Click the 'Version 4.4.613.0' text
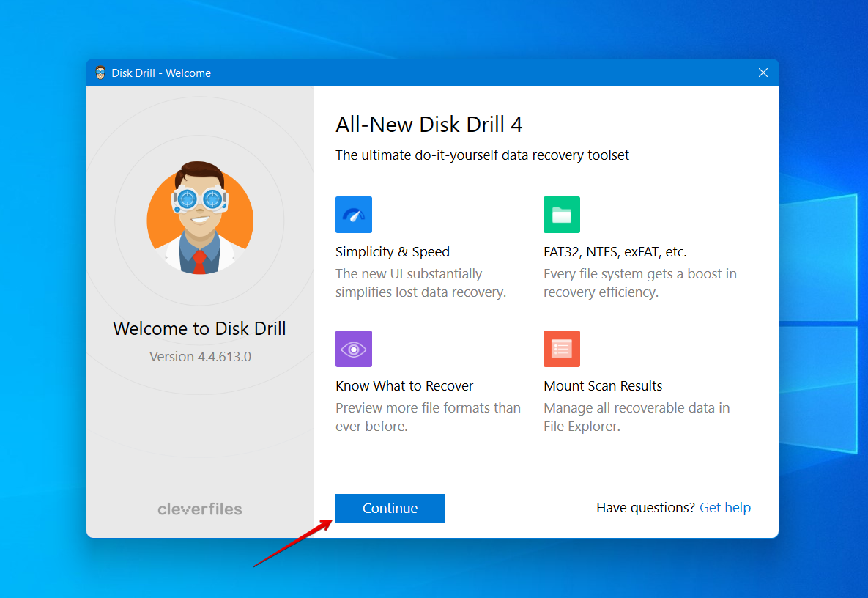Image resolution: width=868 pixels, height=598 pixels. click(200, 357)
